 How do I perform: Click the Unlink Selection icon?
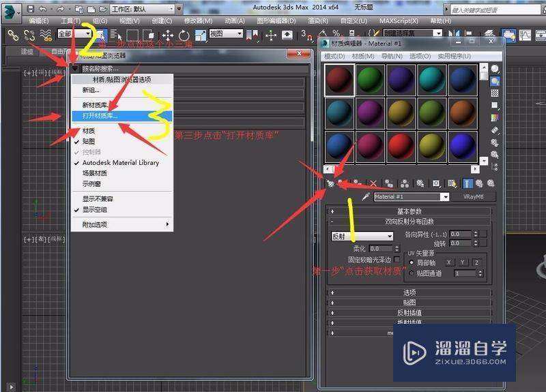click(29, 35)
